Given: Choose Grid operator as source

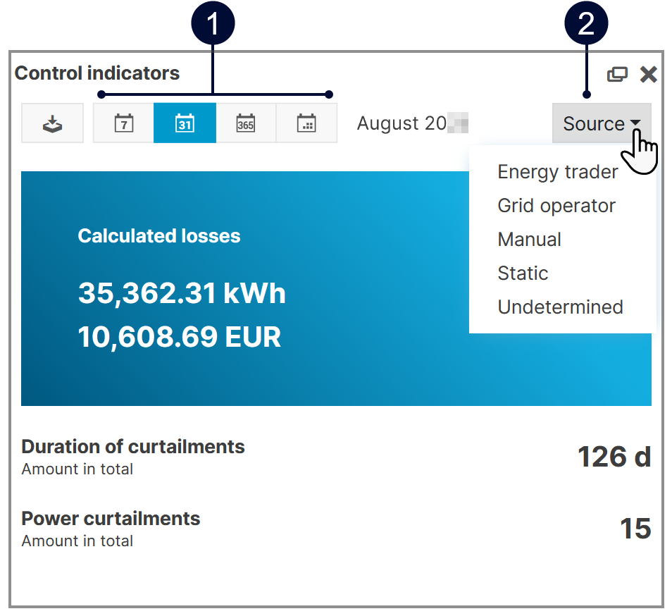Looking at the screenshot, I should coord(556,206).
